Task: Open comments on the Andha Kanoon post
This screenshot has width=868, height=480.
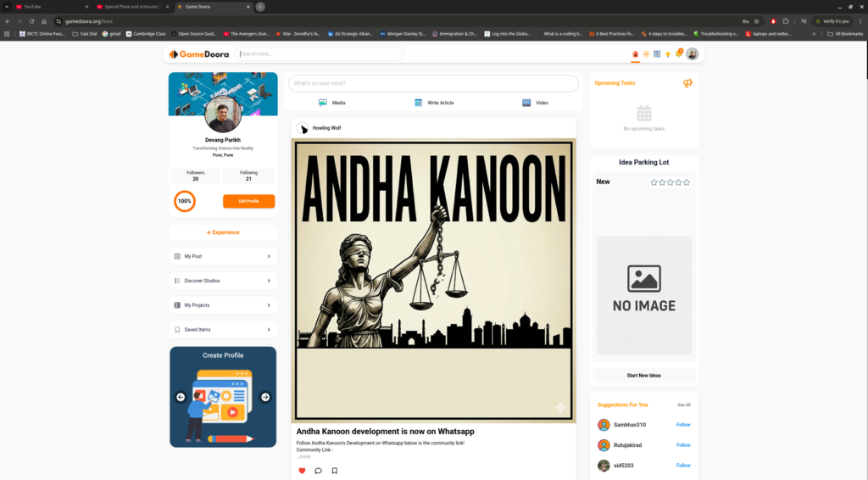Action: [x=318, y=471]
